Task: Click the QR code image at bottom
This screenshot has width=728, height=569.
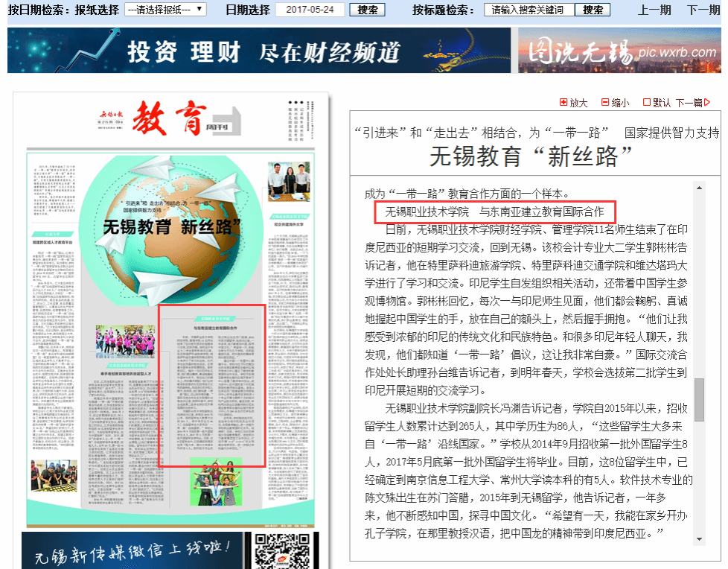Action: click(x=281, y=551)
